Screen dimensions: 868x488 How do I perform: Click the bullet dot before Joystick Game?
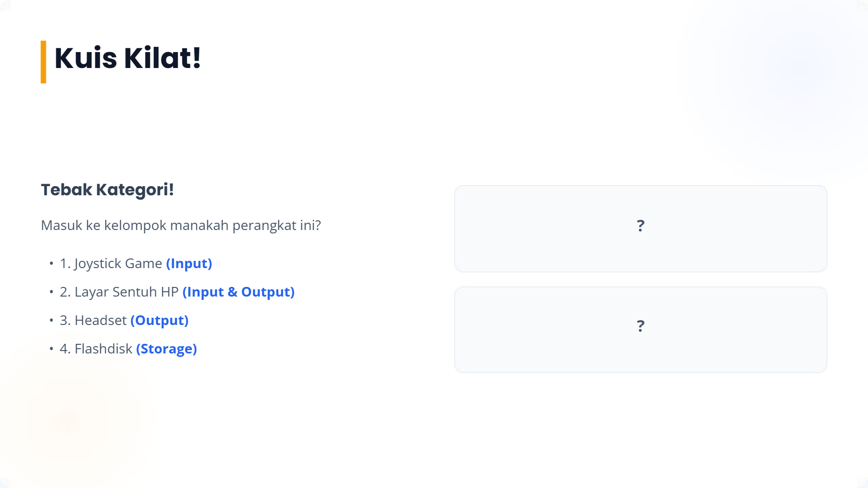(x=51, y=263)
